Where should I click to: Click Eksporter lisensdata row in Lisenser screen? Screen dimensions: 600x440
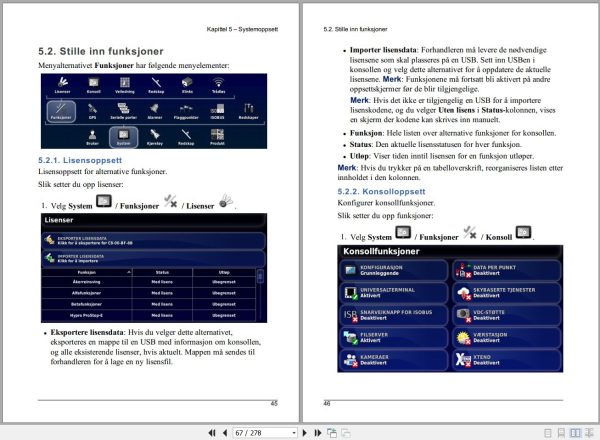[x=153, y=241]
